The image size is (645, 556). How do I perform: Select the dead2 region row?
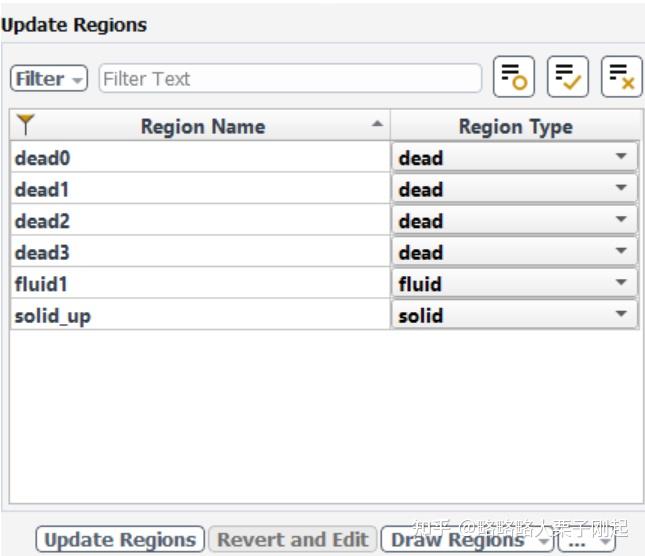pyautogui.click(x=200, y=221)
